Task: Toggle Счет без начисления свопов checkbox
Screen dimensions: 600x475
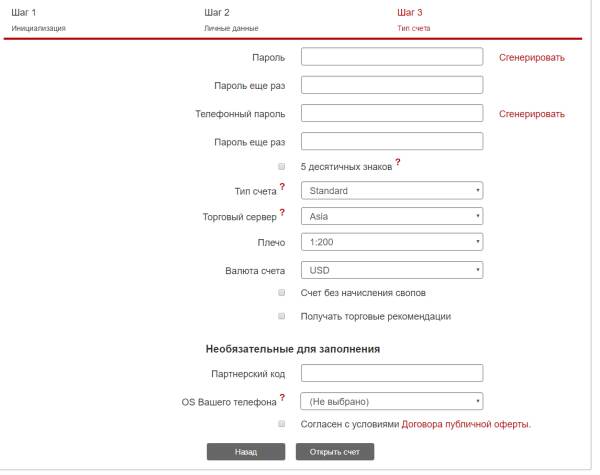Action: coord(282,293)
